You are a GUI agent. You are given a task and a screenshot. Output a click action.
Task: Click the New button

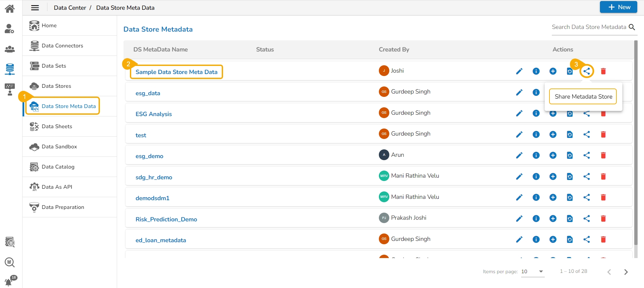(618, 7)
